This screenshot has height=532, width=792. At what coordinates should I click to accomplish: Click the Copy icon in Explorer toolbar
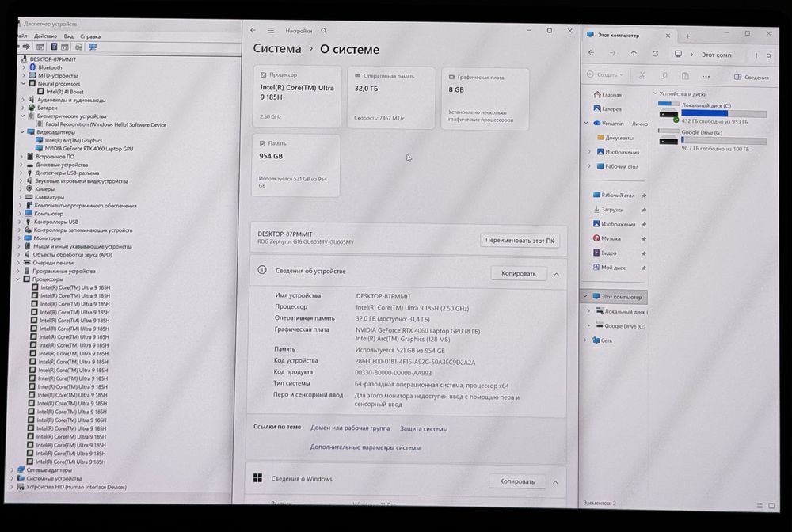tap(664, 76)
